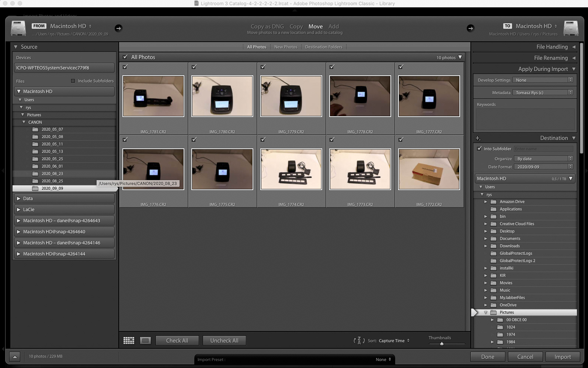Expand the File Handling panel

574,47
